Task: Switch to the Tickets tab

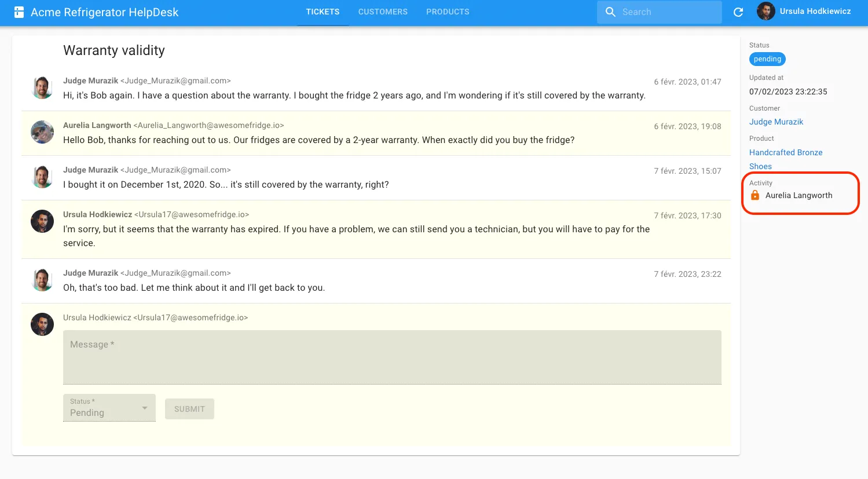Action: coord(323,12)
